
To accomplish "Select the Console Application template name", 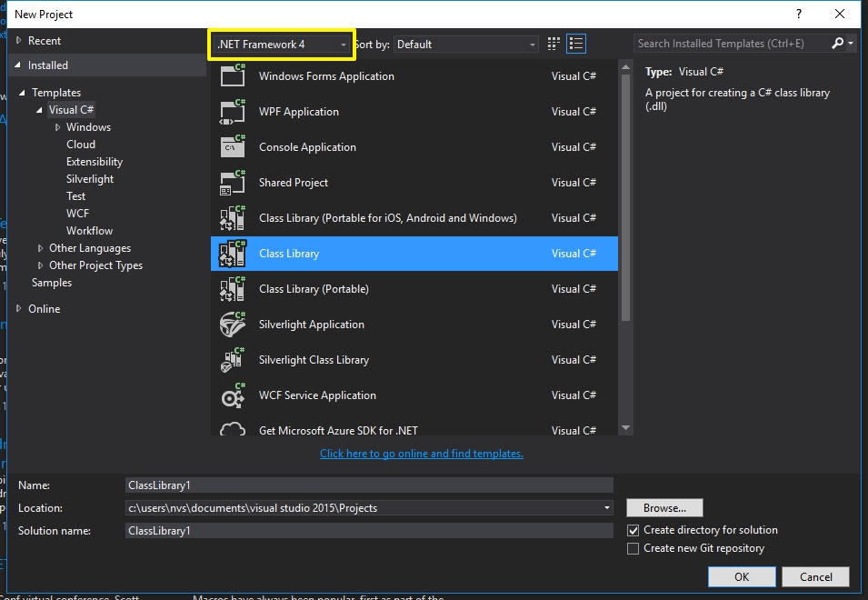I will click(x=307, y=147).
